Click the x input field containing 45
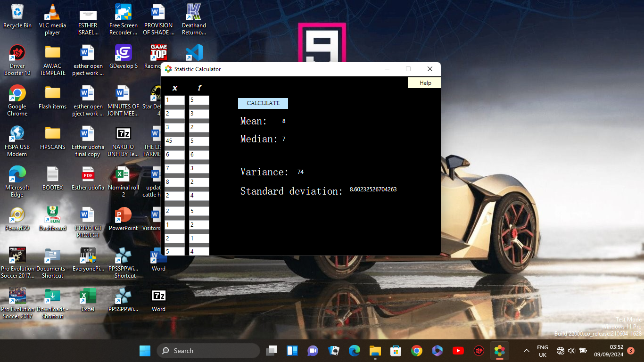This screenshot has width=644, height=362. [x=174, y=141]
